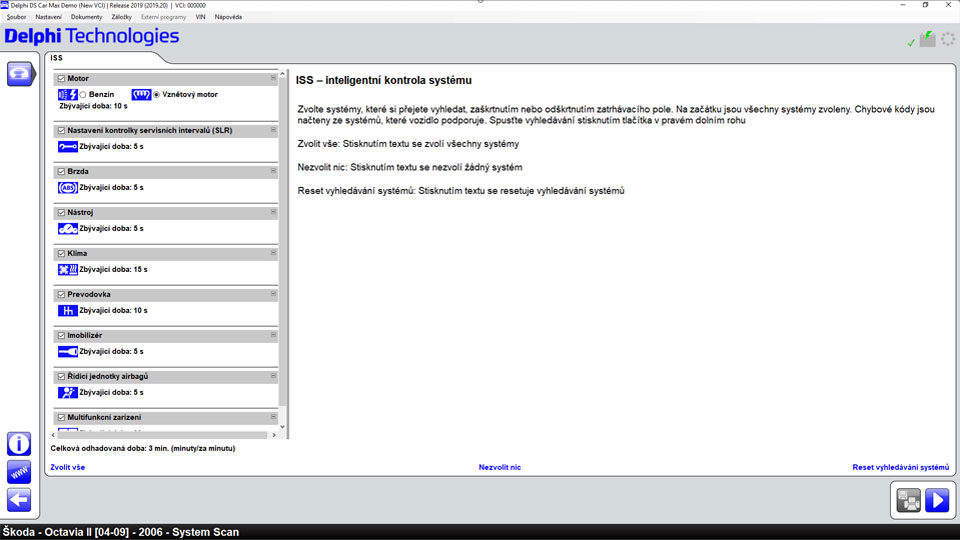Uncheck the Imobilizér checkbox
The height and width of the screenshot is (540, 960).
pyautogui.click(x=61, y=336)
